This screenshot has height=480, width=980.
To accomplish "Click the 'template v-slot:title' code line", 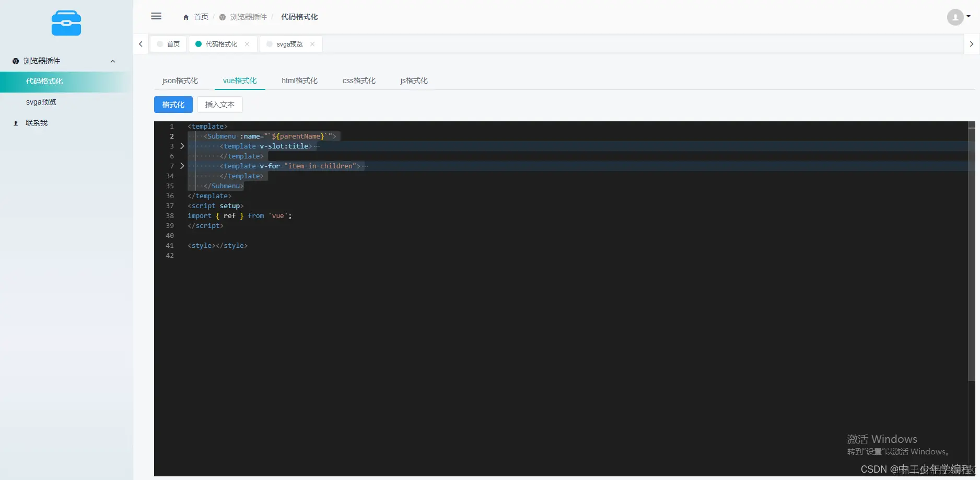I will (x=266, y=146).
